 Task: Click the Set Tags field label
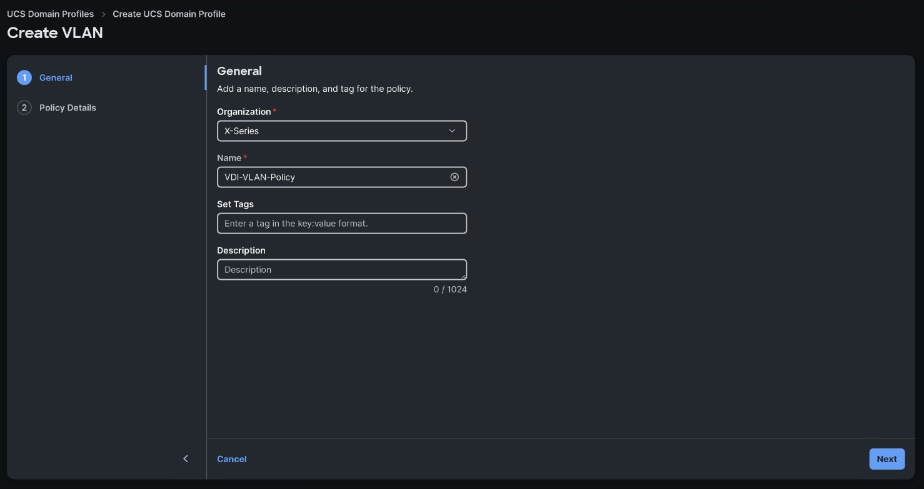tap(235, 204)
